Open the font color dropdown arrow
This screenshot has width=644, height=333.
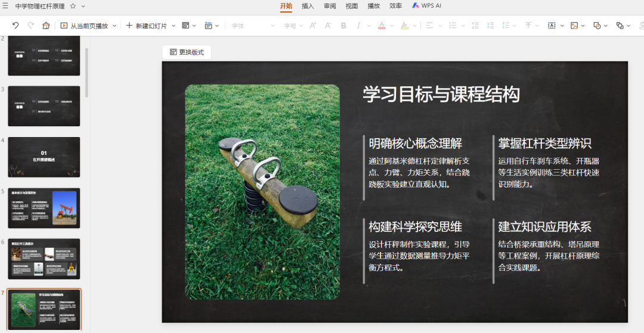click(392, 26)
